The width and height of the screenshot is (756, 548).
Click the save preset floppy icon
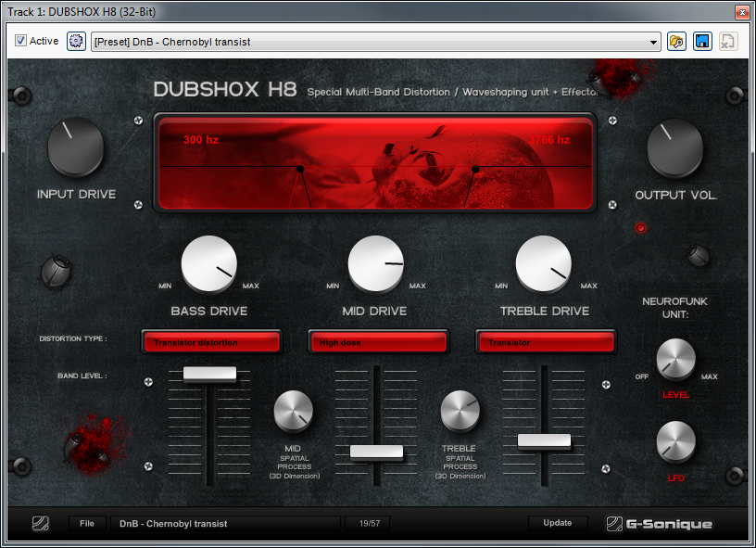702,42
